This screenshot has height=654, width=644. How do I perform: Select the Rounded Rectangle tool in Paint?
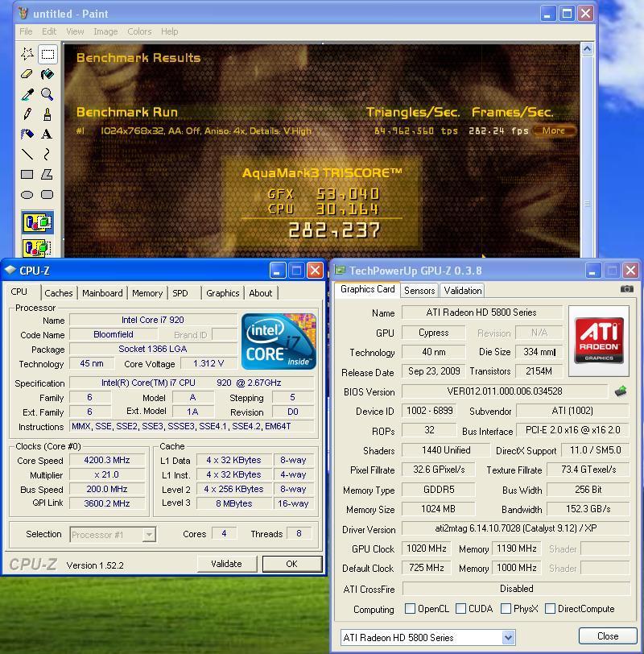pos(47,194)
